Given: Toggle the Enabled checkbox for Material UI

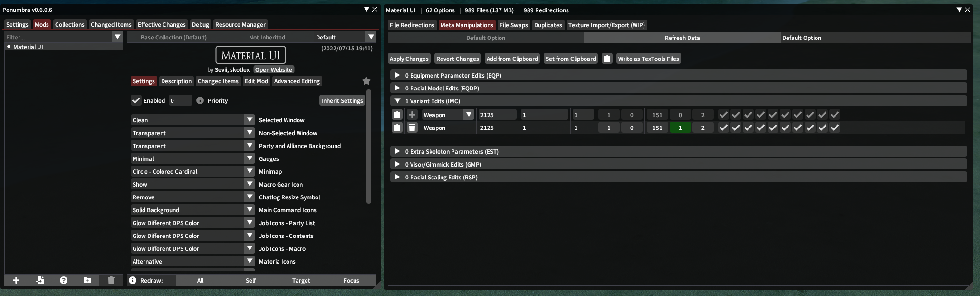Looking at the screenshot, I should pos(136,100).
